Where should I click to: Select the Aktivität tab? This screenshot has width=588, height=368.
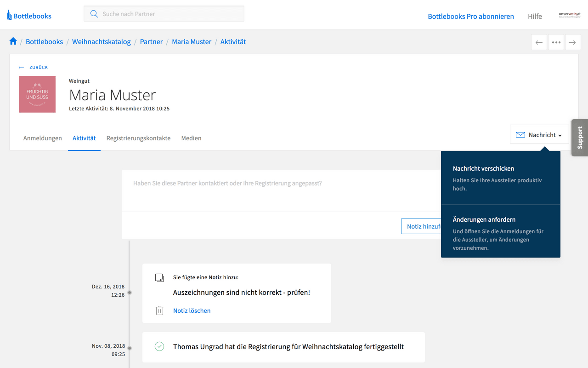[x=84, y=138]
